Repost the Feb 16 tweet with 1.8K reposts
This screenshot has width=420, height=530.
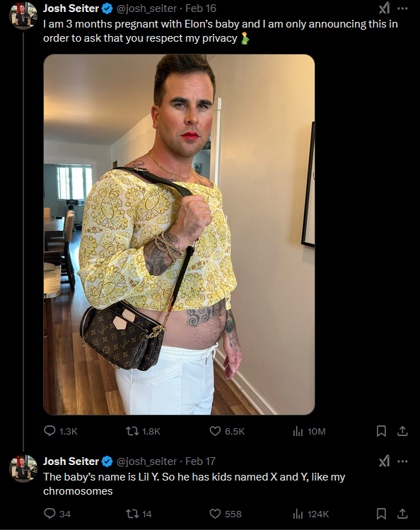[132, 431]
